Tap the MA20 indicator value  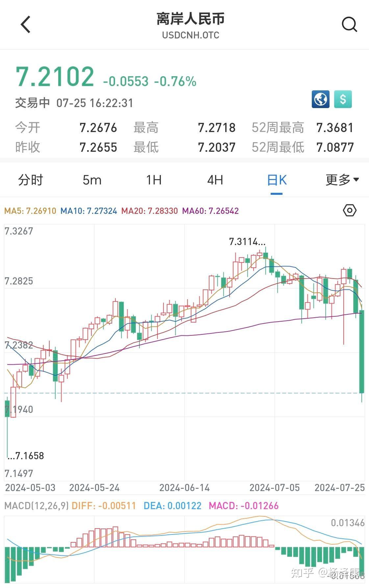point(150,211)
